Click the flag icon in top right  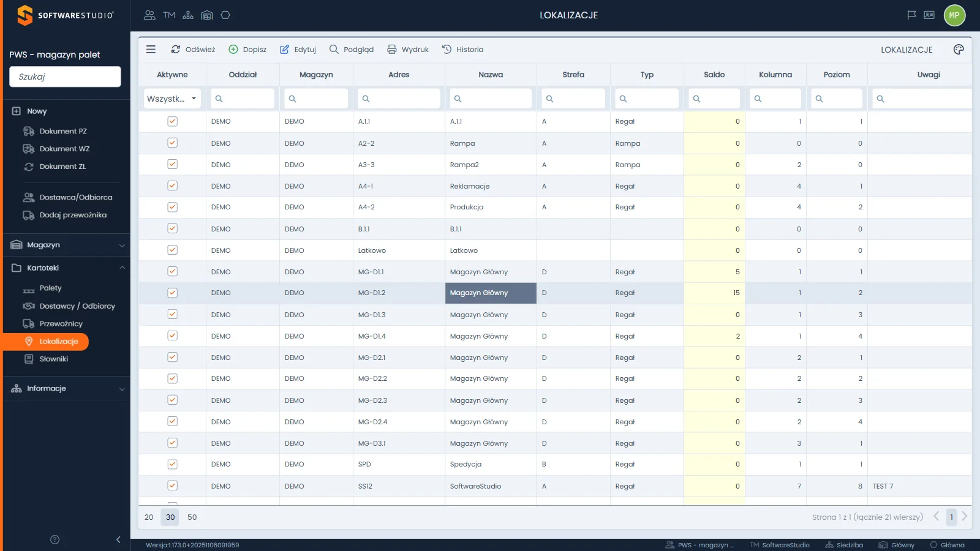click(911, 15)
